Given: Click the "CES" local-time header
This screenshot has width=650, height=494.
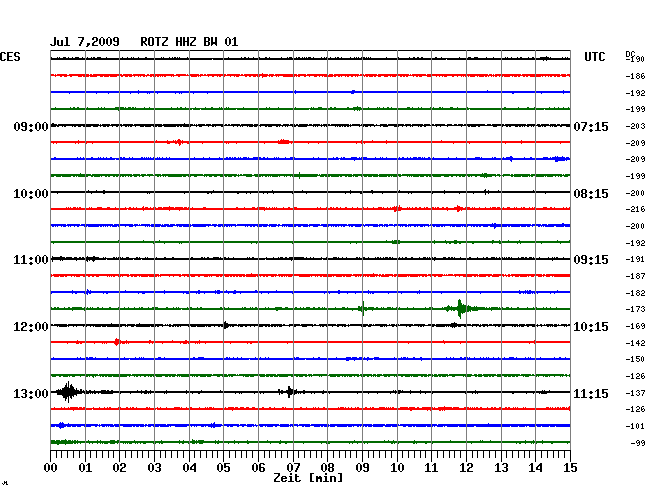Looking at the screenshot, I should [x=10, y=57].
